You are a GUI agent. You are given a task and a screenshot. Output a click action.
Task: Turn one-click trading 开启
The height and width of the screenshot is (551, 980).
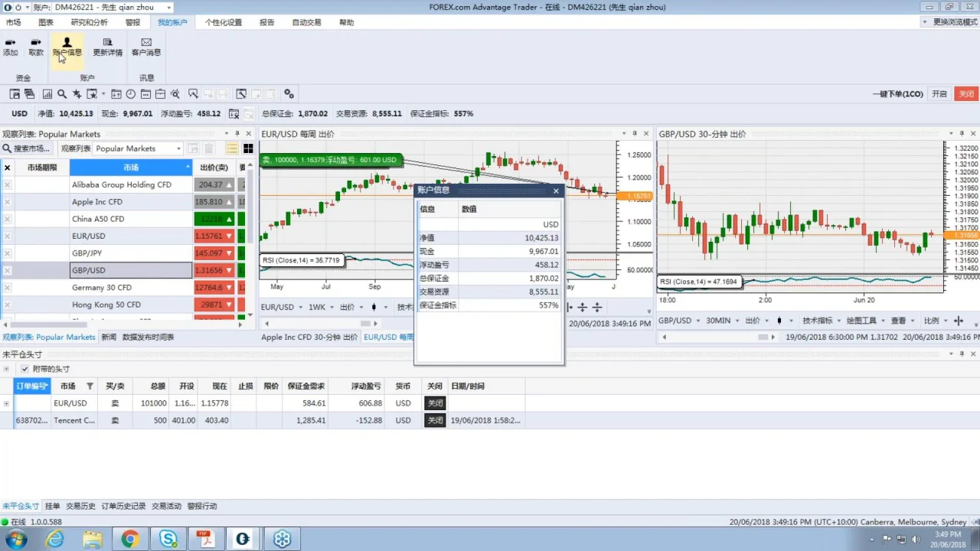(x=939, y=94)
